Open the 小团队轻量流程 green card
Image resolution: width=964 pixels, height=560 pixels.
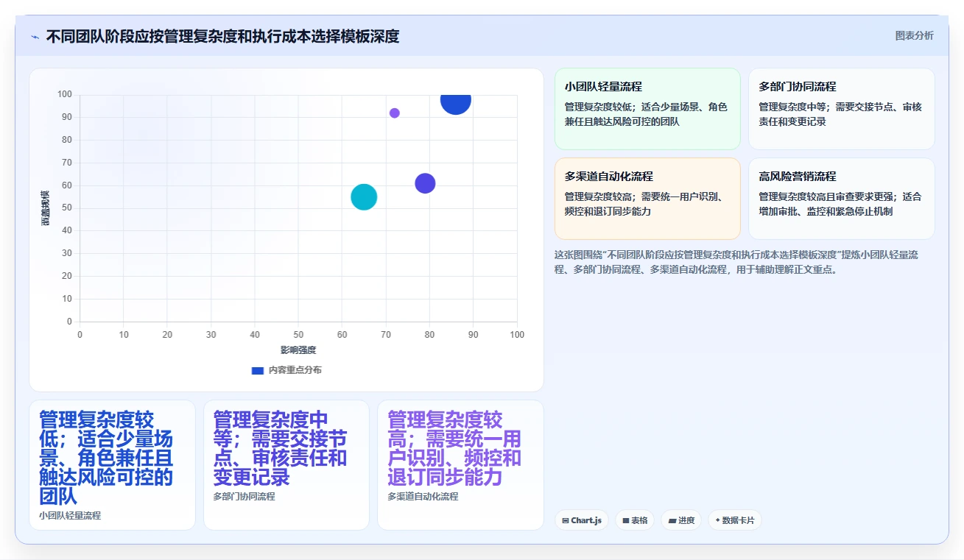coord(647,109)
